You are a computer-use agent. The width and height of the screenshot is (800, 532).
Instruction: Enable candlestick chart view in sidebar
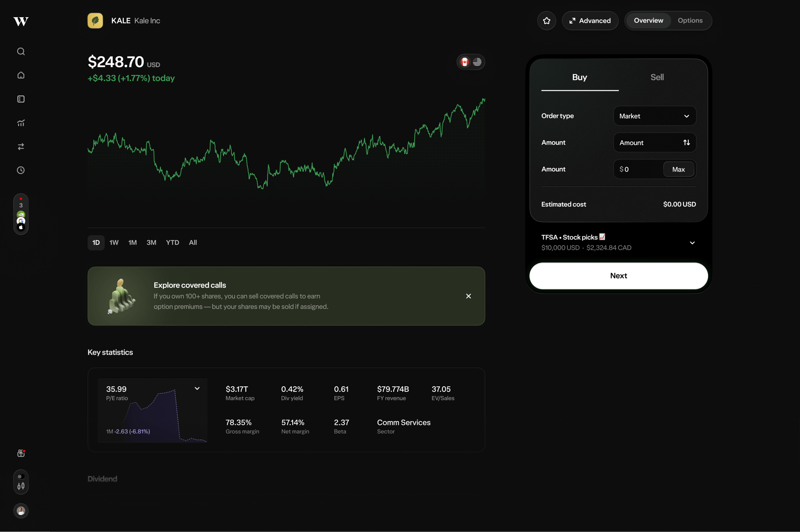[x=21, y=486]
